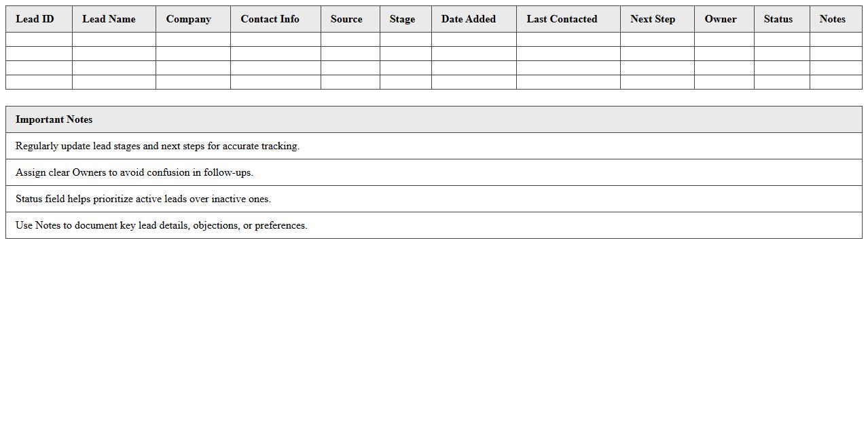Click the Important Notes section header

pyautogui.click(x=54, y=119)
